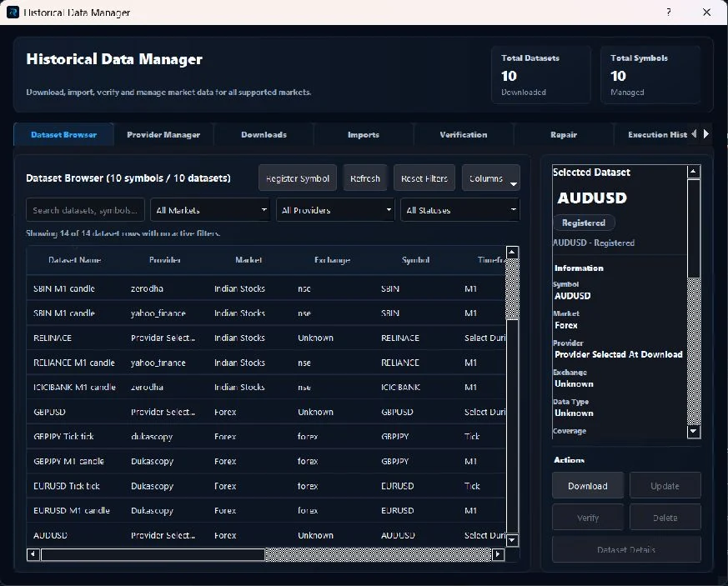Sort by Provider column header
The image size is (728, 586).
(165, 260)
